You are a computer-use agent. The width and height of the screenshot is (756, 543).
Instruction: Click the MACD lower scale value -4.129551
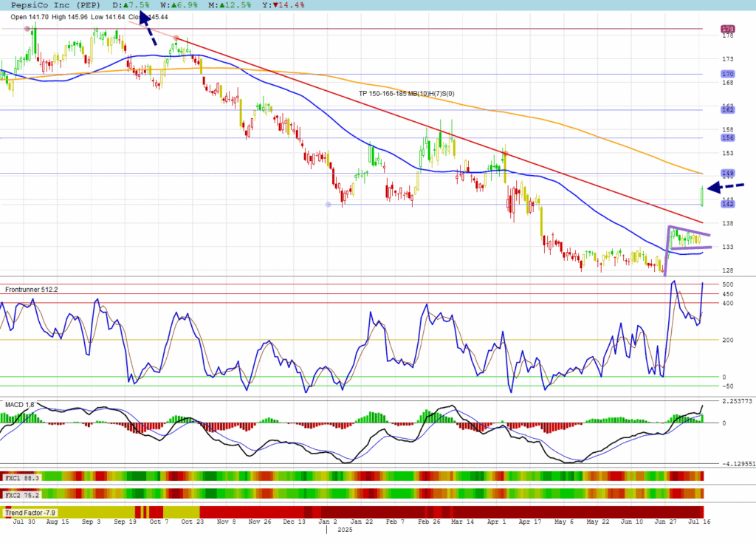tap(738, 464)
